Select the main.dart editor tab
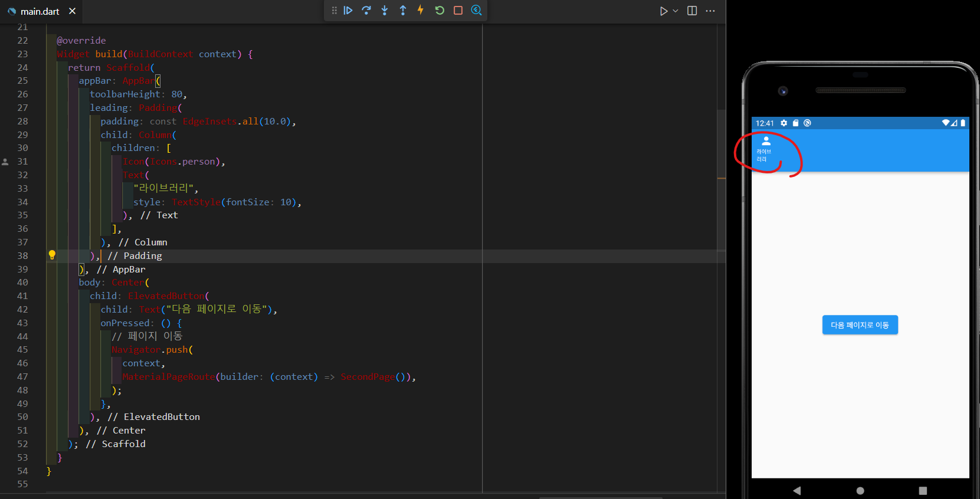This screenshot has width=980, height=499. pos(40,11)
